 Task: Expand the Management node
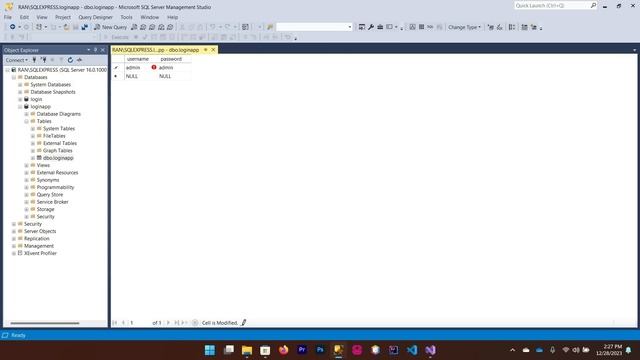point(14,246)
